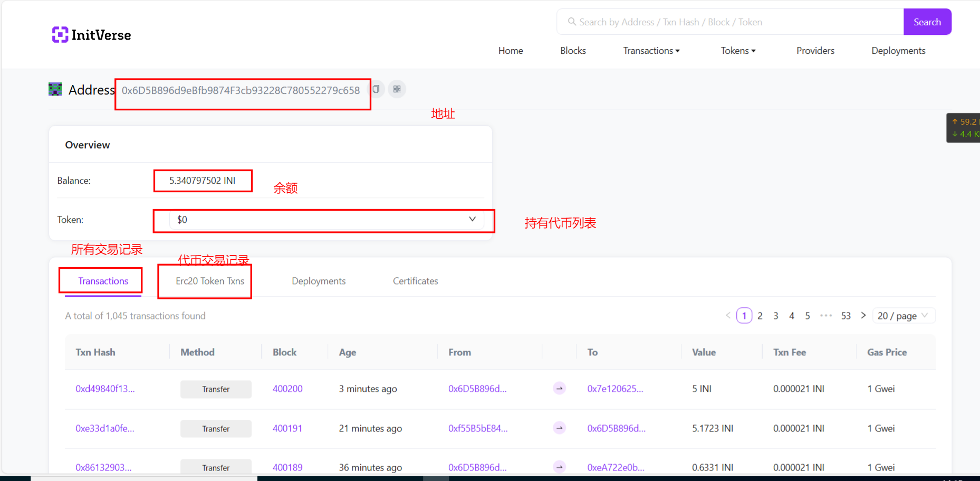Switch to the Deployments tab
Screen dimensions: 980x481
click(x=319, y=281)
